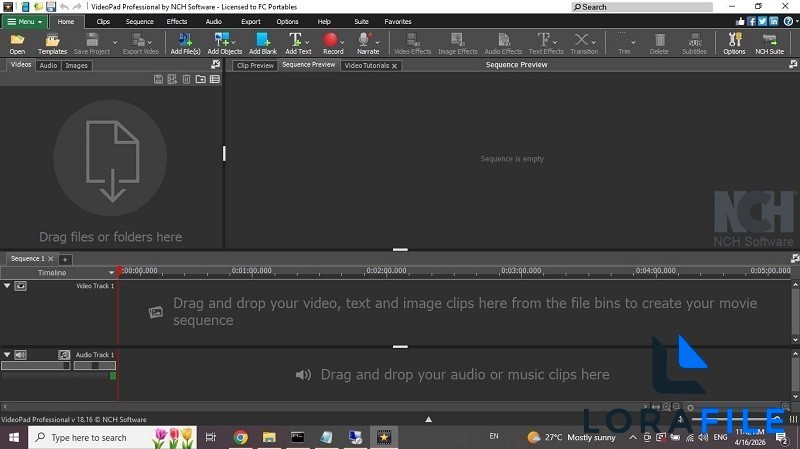Open the Suite ribbon tab
The image size is (800, 449).
tap(361, 21)
